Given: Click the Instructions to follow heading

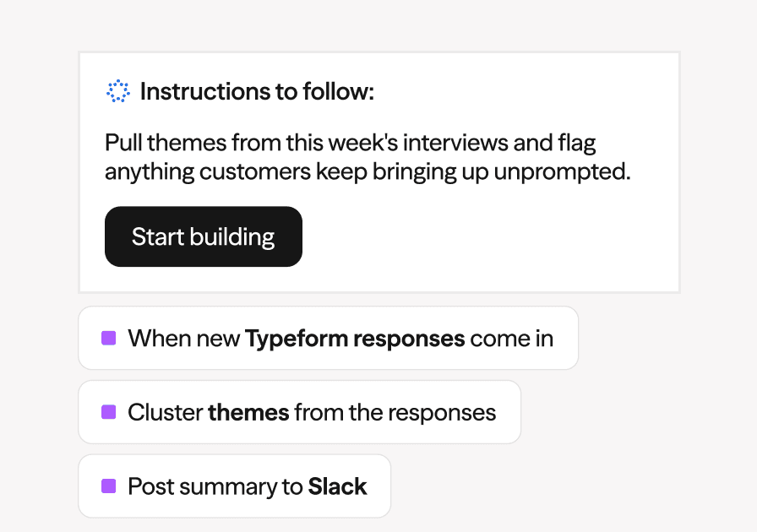Looking at the screenshot, I should [257, 92].
